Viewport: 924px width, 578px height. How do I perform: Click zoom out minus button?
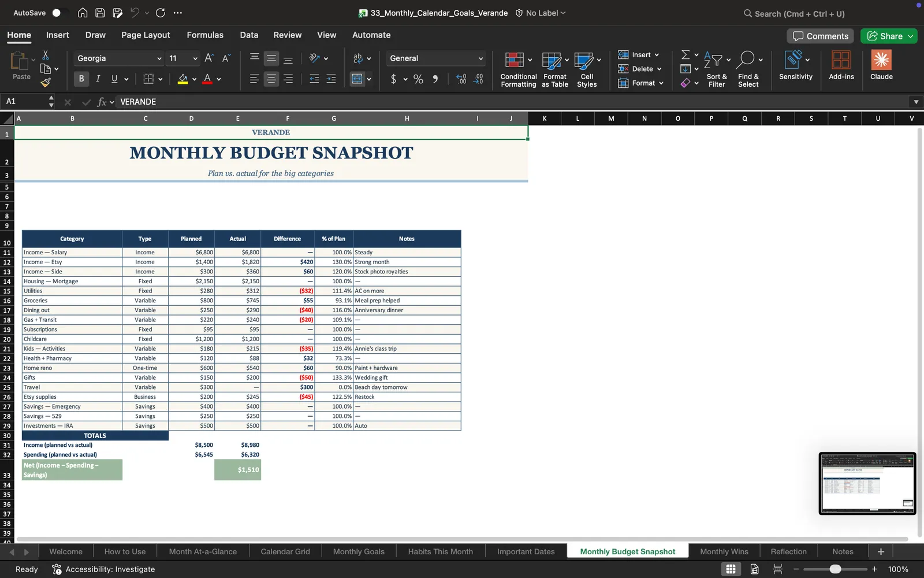coord(796,569)
